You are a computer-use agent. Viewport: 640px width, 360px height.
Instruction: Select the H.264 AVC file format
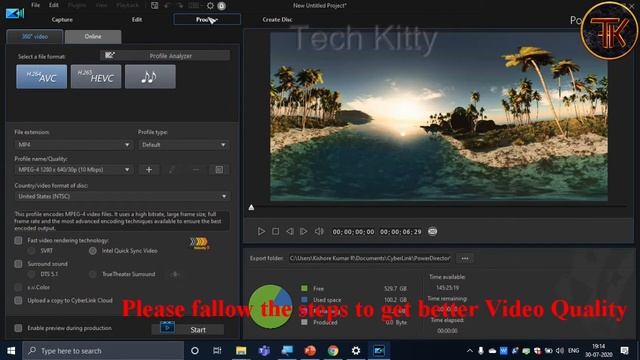[42, 77]
